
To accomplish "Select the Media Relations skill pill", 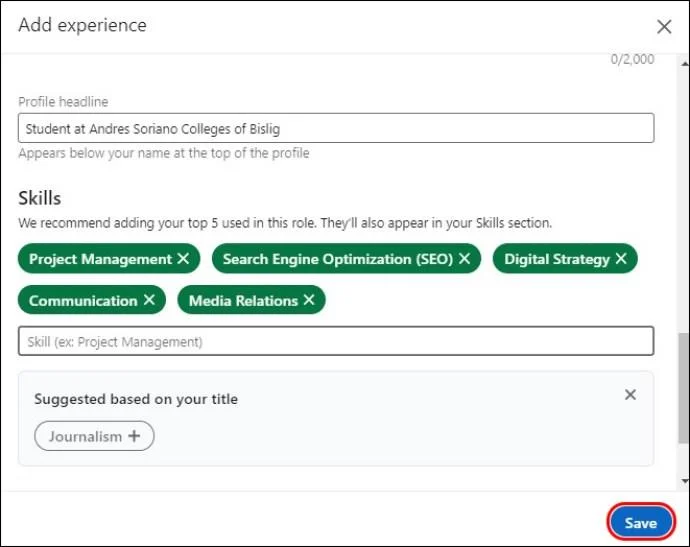I will 251,300.
